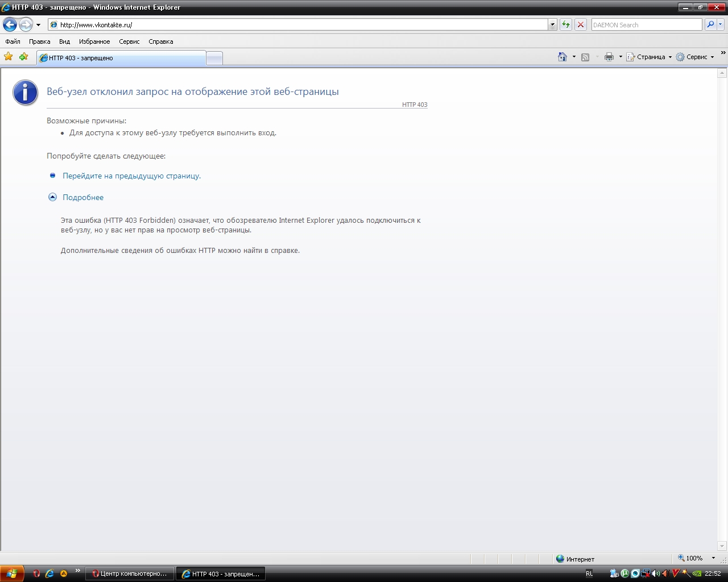
Task: Open the Вид menu
Action: click(x=64, y=41)
